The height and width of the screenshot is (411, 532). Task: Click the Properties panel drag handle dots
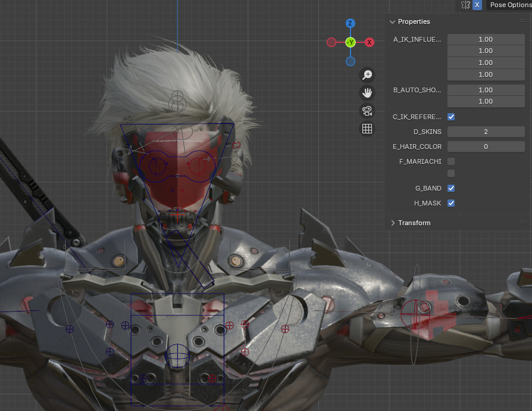point(523,21)
